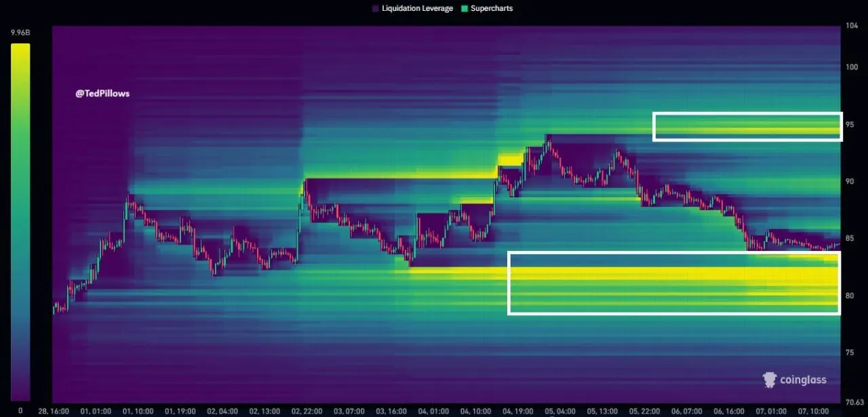The height and width of the screenshot is (417, 868).
Task: Click the @TedPillows watermark
Action: tap(102, 94)
